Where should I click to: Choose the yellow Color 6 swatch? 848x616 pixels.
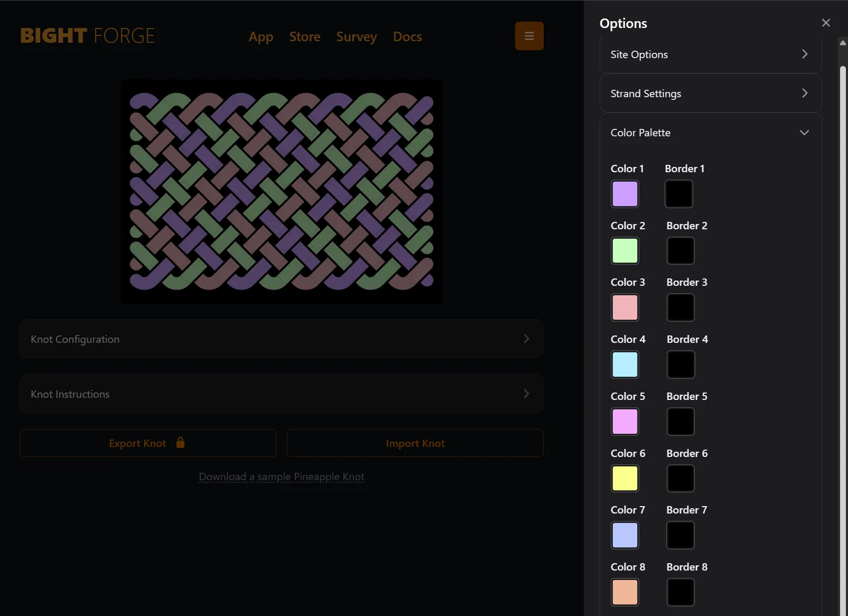[625, 479]
